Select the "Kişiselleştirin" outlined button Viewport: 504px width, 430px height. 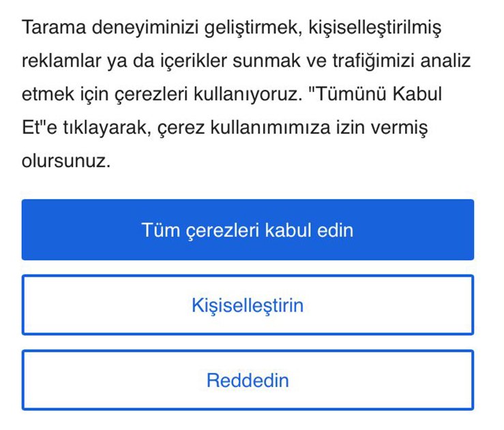pyautogui.click(x=248, y=305)
